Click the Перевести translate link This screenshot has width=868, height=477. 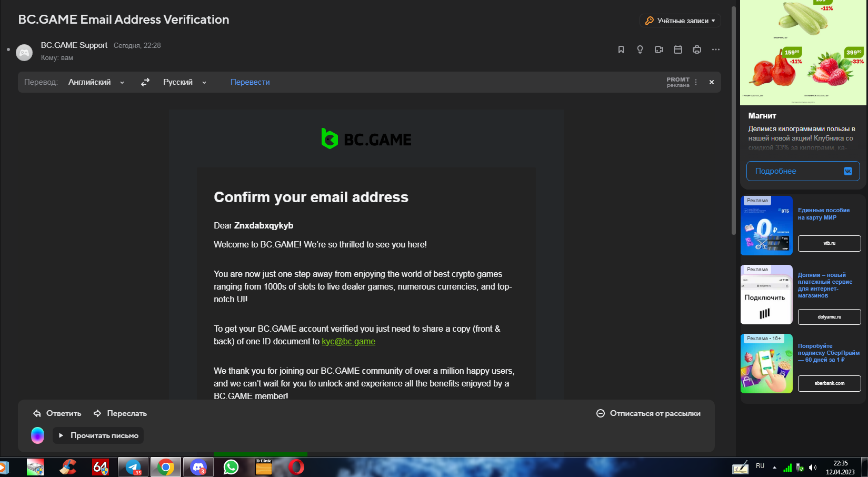pos(250,82)
